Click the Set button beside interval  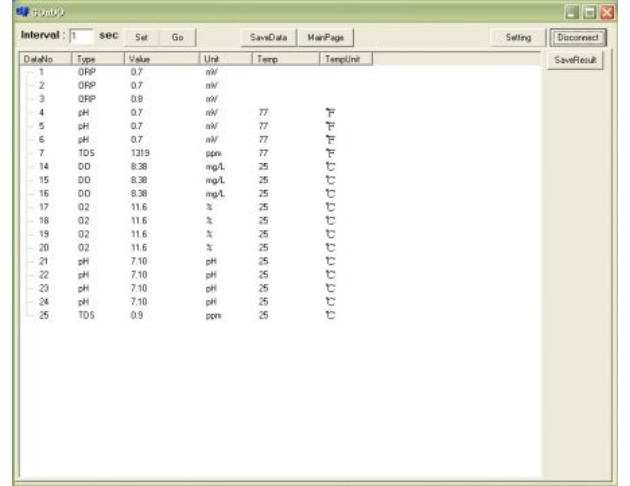143,37
